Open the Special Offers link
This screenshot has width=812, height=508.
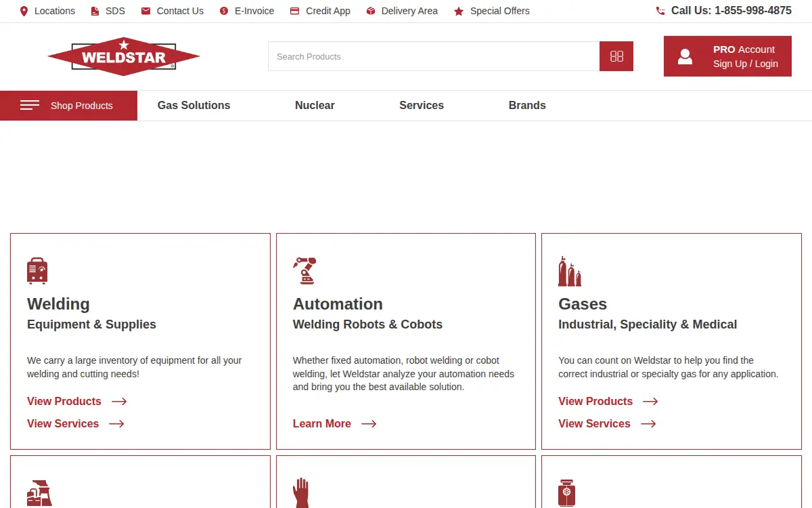click(x=500, y=11)
